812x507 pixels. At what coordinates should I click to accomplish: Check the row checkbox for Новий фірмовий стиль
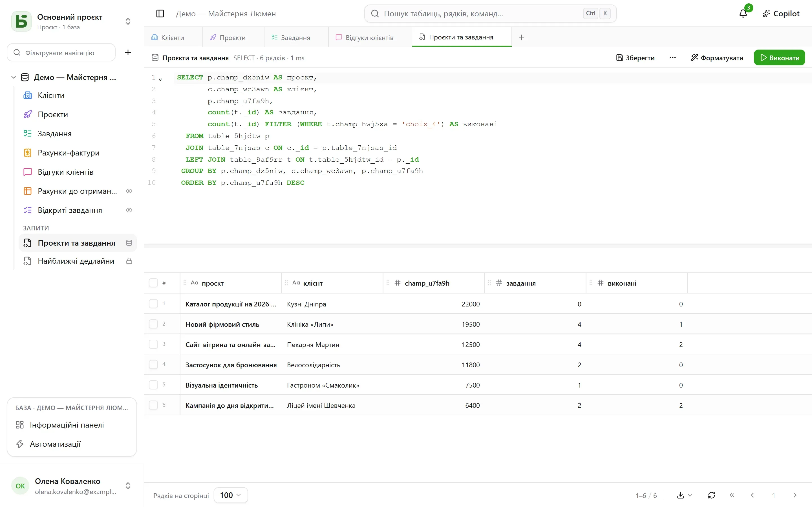point(153,324)
